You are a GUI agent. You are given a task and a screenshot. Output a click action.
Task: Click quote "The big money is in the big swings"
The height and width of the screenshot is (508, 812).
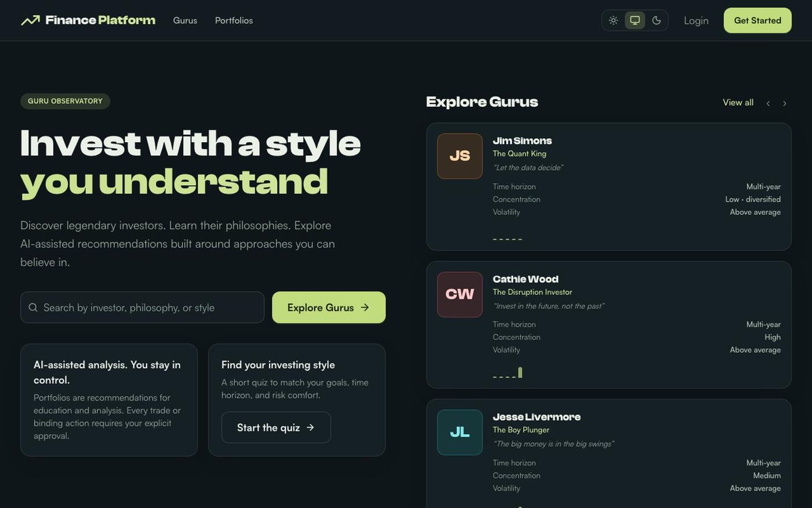click(x=553, y=444)
